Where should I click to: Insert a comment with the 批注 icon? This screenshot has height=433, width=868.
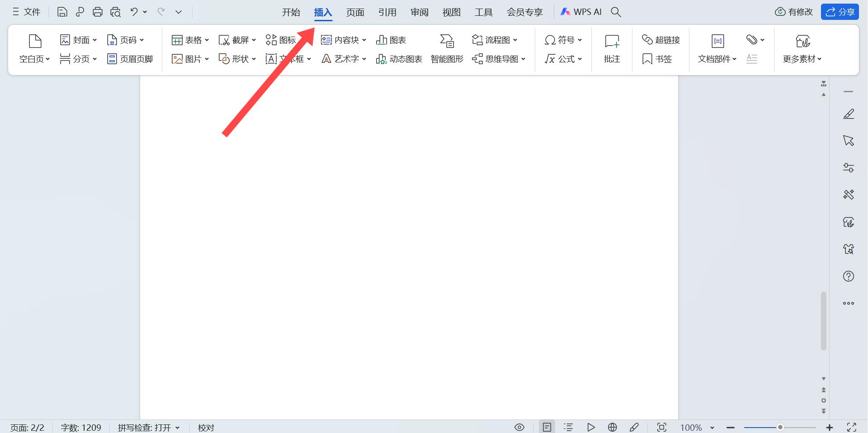612,42
